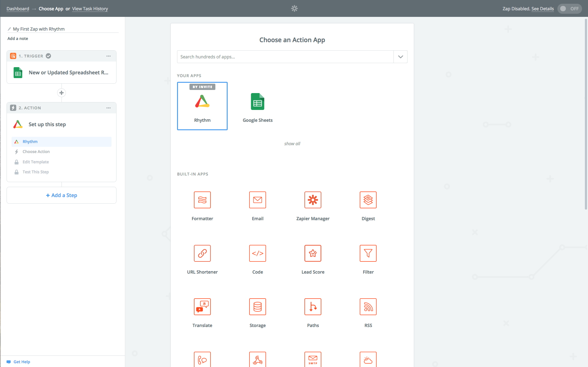Choose the Lead Score app icon

click(313, 253)
